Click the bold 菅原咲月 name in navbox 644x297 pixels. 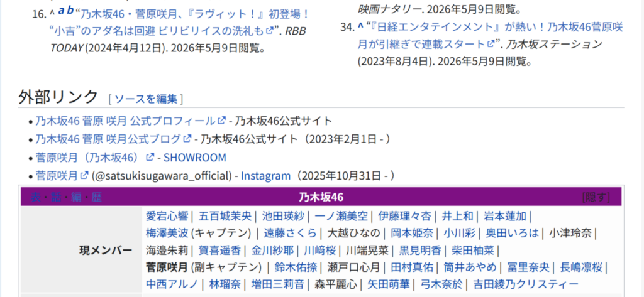point(167,267)
